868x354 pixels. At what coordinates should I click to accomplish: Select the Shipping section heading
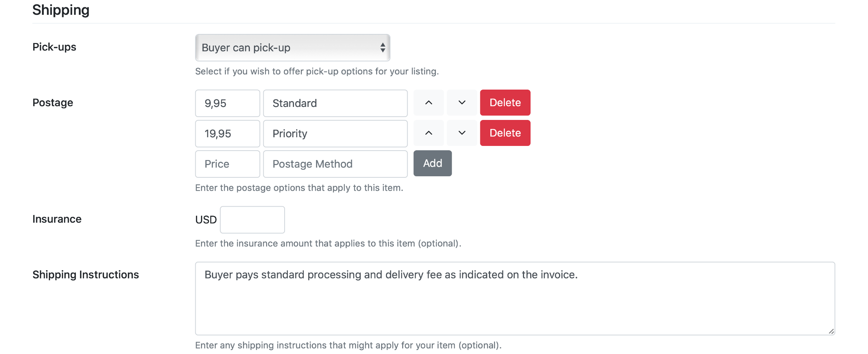click(61, 10)
